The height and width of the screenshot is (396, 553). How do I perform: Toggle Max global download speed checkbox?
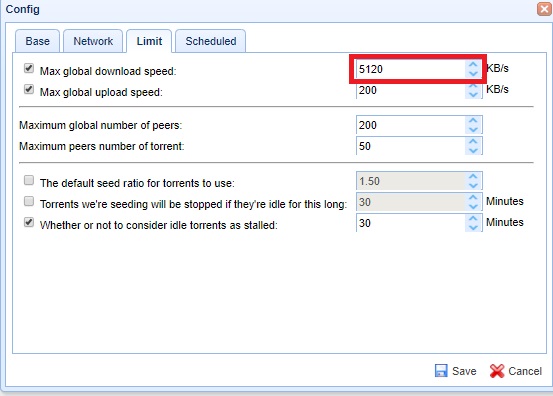(29, 68)
